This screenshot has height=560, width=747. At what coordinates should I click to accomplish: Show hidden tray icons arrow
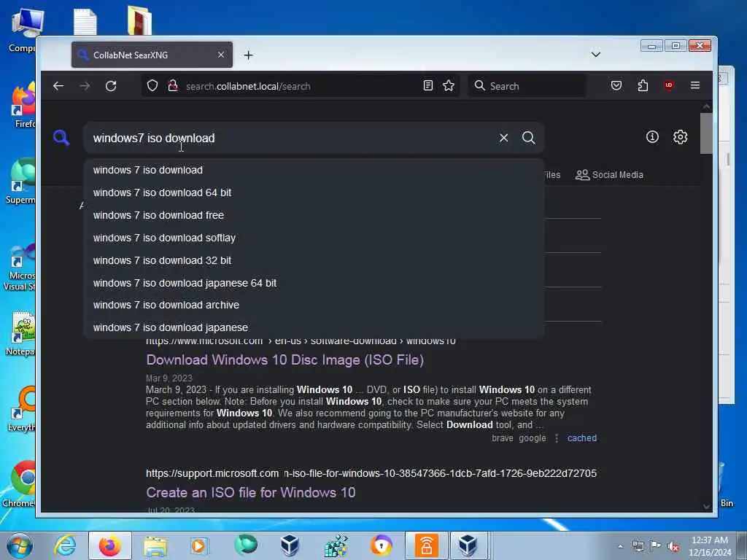click(620, 546)
